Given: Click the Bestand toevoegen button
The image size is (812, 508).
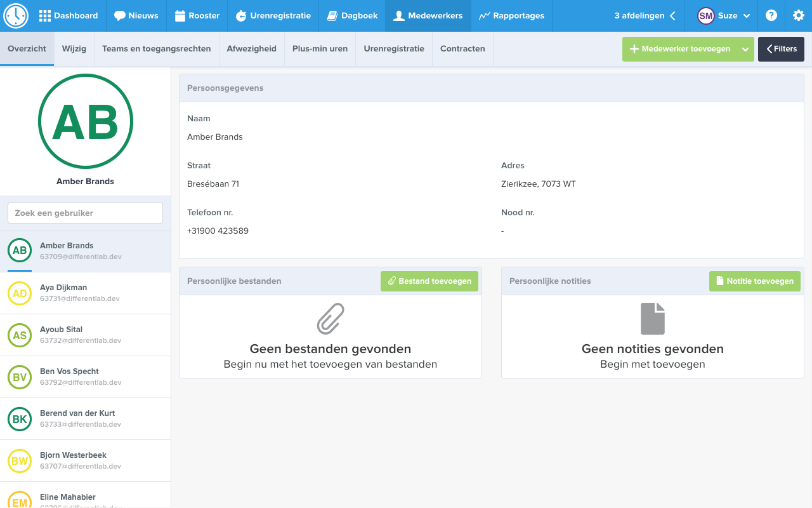Looking at the screenshot, I should [x=429, y=281].
